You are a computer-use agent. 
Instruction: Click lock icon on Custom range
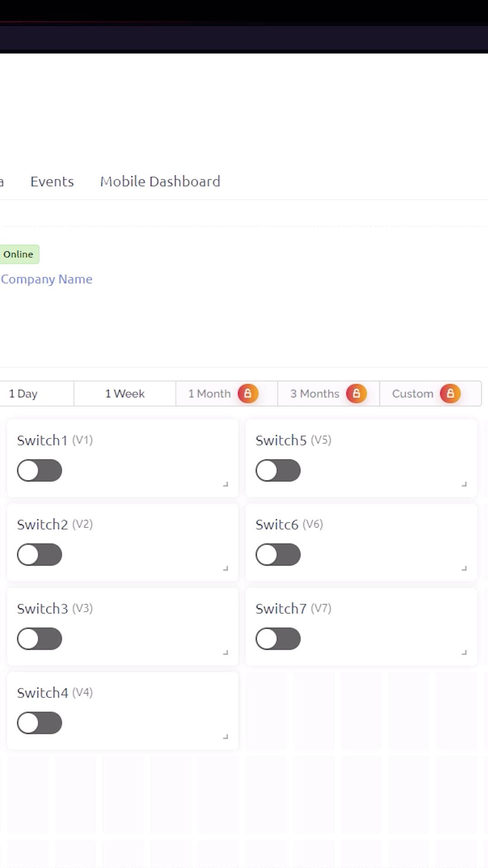450,393
